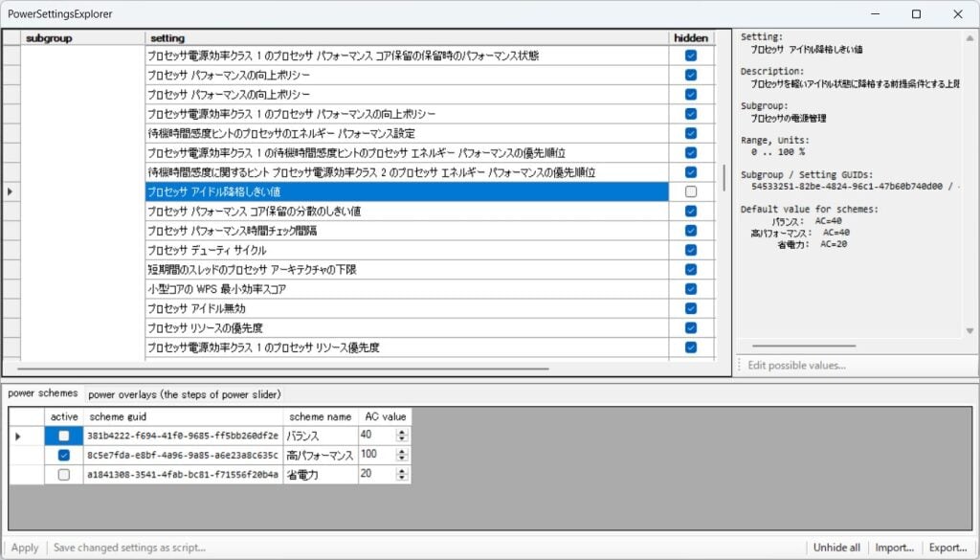
Task: Switch to the power overlays tab
Action: pos(183,393)
